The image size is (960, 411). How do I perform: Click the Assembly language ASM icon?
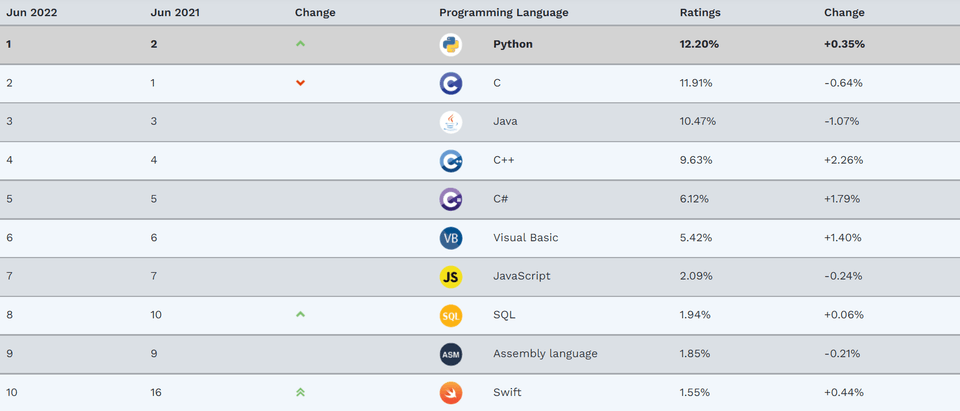click(451, 354)
